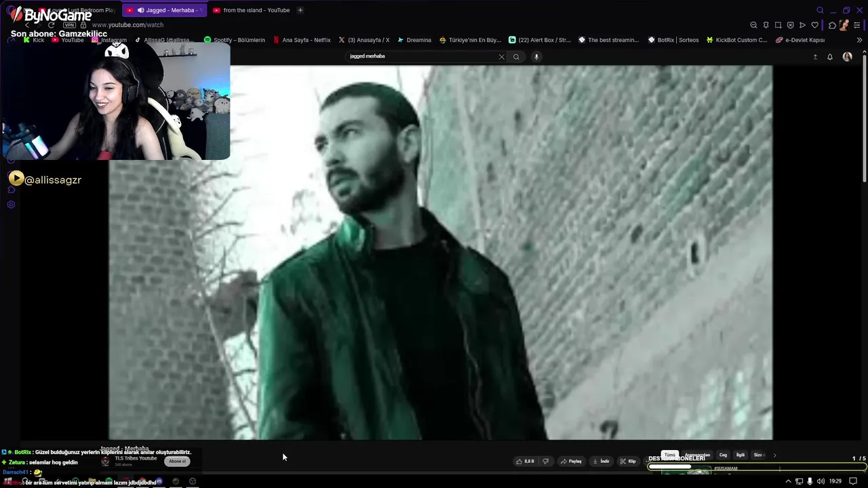Open the Windows notification center icon
The height and width of the screenshot is (488, 868).
pos(853,481)
